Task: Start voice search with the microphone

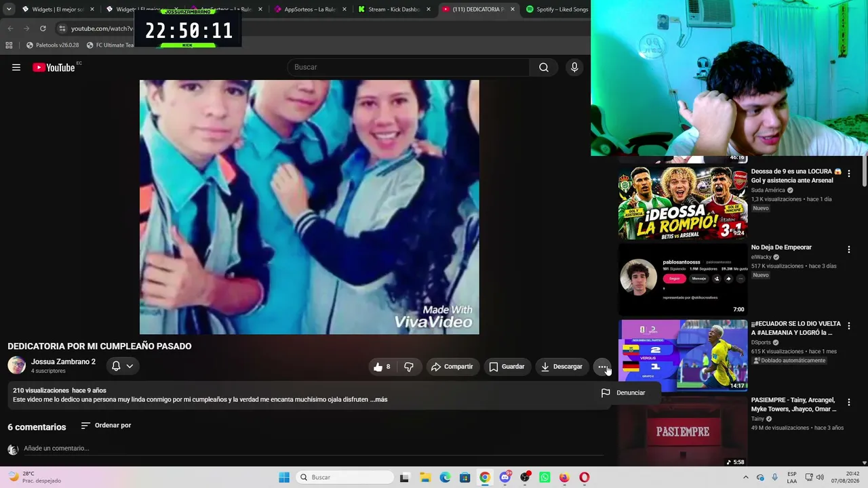Action: [574, 67]
